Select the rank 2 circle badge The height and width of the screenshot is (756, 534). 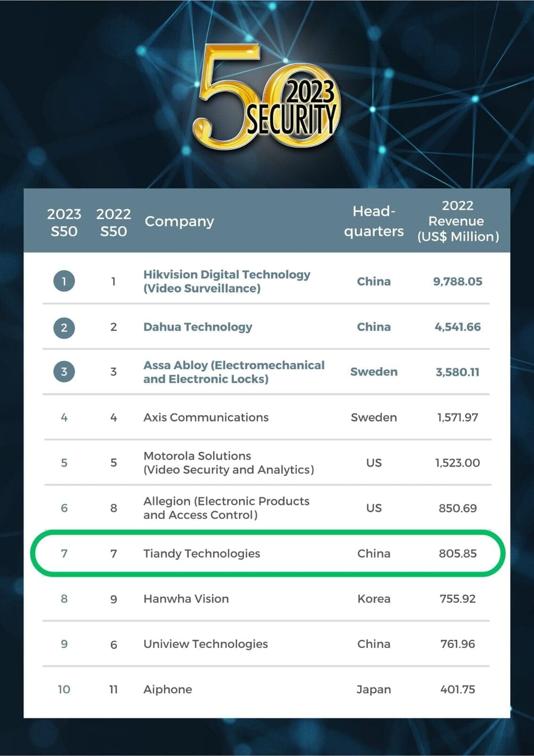64,327
